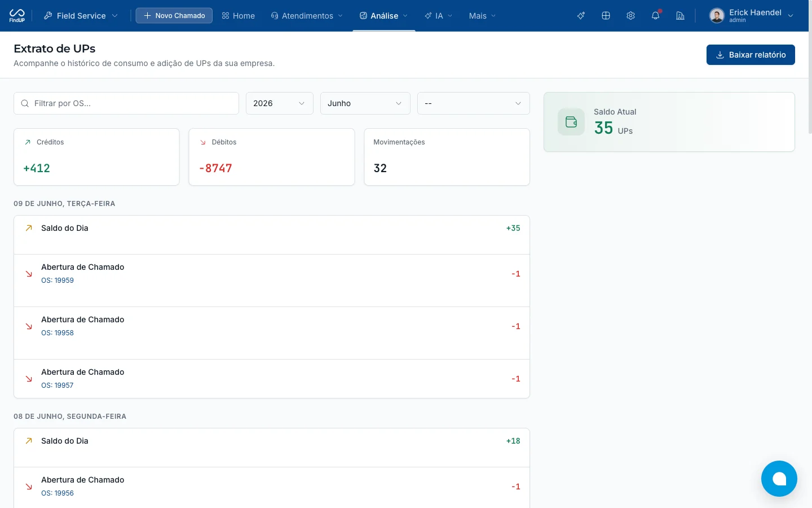Click the debit arrow icon for OS 19957
The height and width of the screenshot is (508, 812).
point(29,379)
